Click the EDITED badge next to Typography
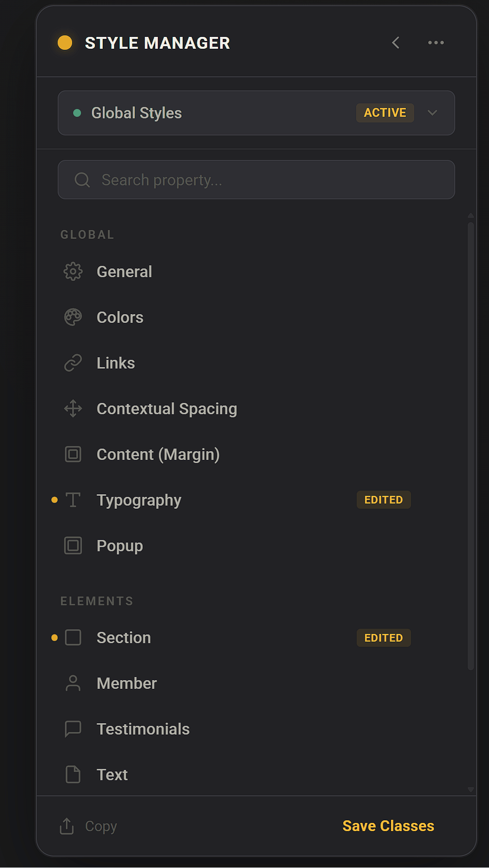This screenshot has height=868, width=489. (x=383, y=500)
